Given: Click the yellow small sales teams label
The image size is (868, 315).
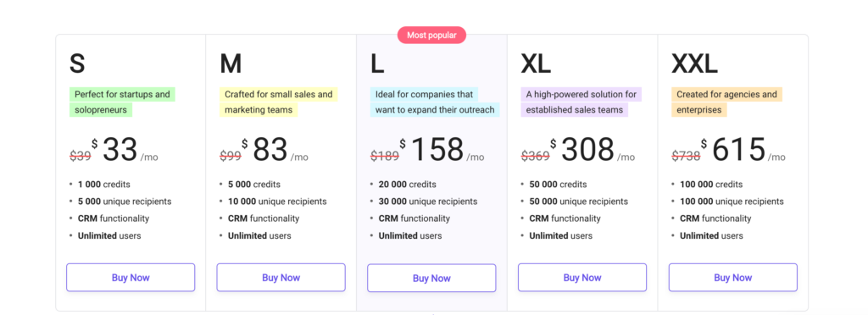Looking at the screenshot, I should (x=278, y=102).
